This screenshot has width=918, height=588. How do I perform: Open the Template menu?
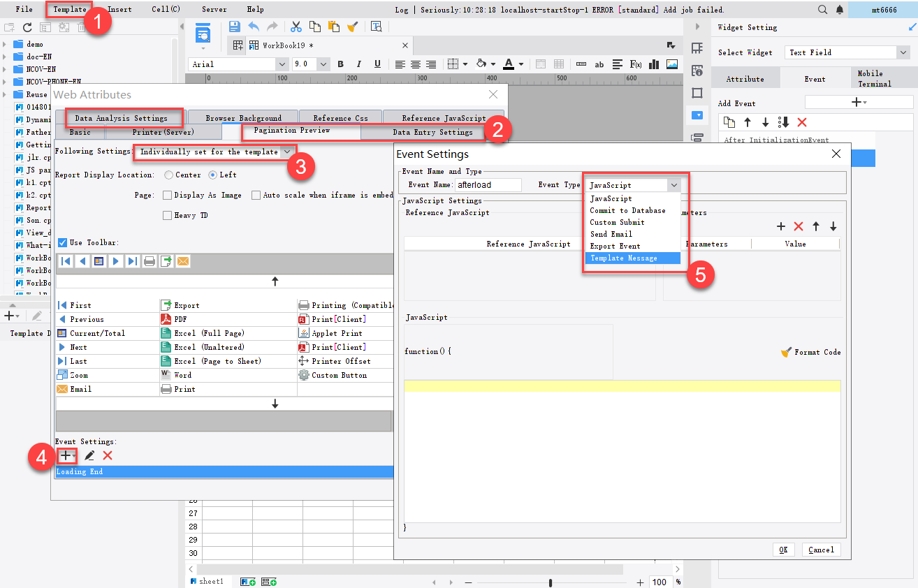click(x=69, y=9)
